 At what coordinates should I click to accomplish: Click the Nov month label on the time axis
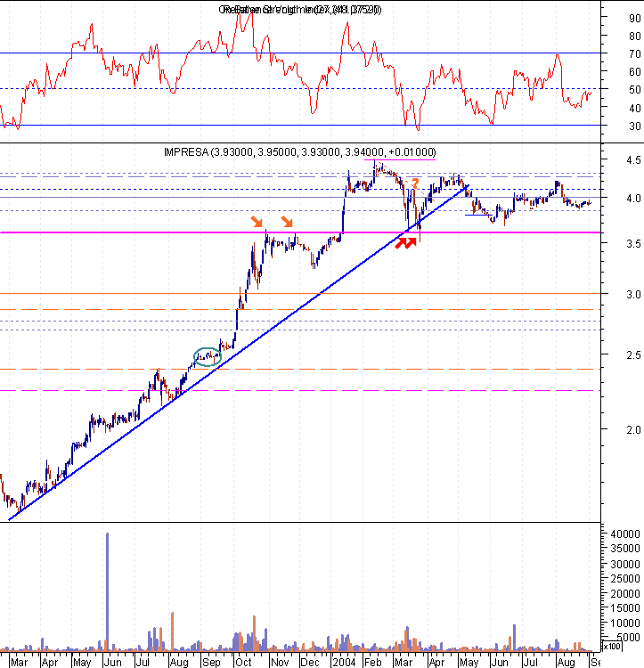(x=280, y=663)
